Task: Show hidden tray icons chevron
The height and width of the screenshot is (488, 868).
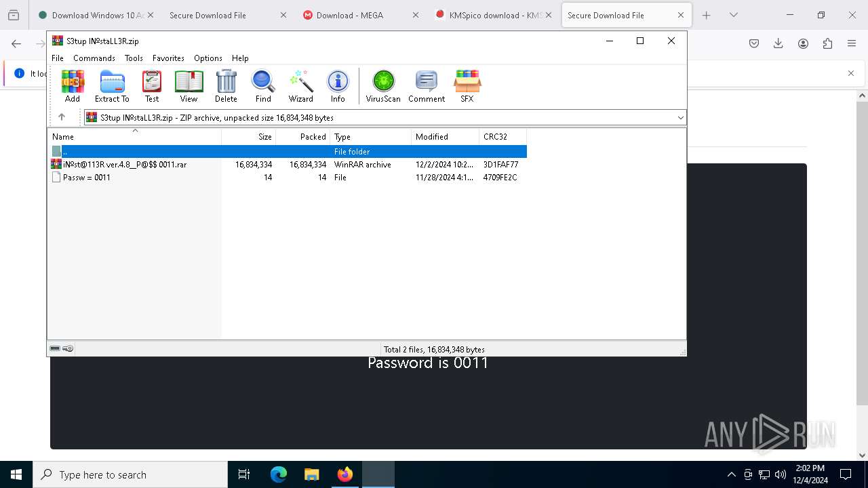Action: click(731, 474)
